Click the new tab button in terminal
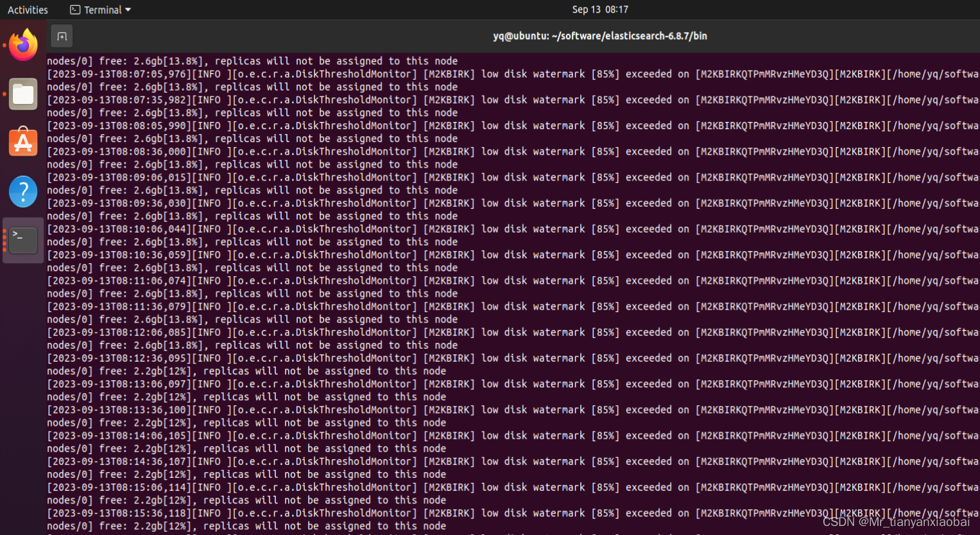The width and height of the screenshot is (980, 535). (62, 37)
